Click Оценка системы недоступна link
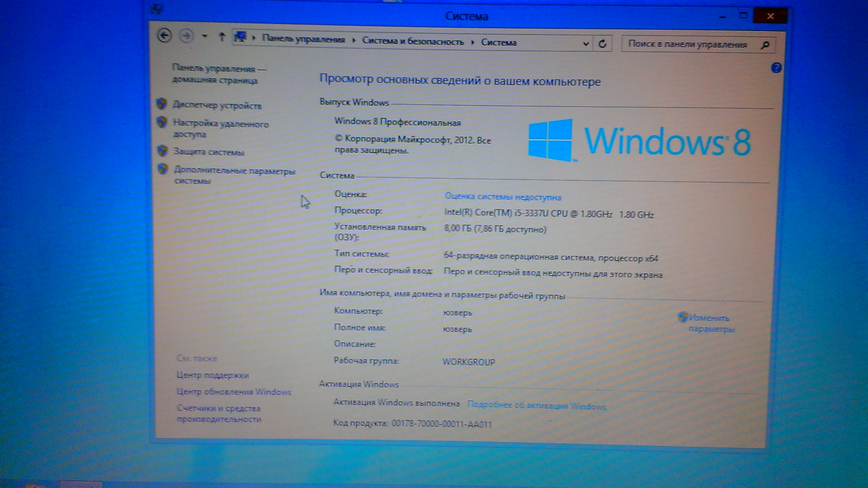 pyautogui.click(x=503, y=197)
